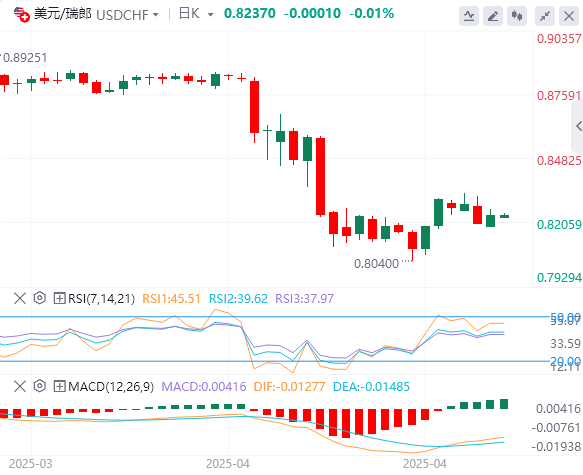Click price axis value 0.84825
Screen dimensions: 583x475
tap(559, 161)
